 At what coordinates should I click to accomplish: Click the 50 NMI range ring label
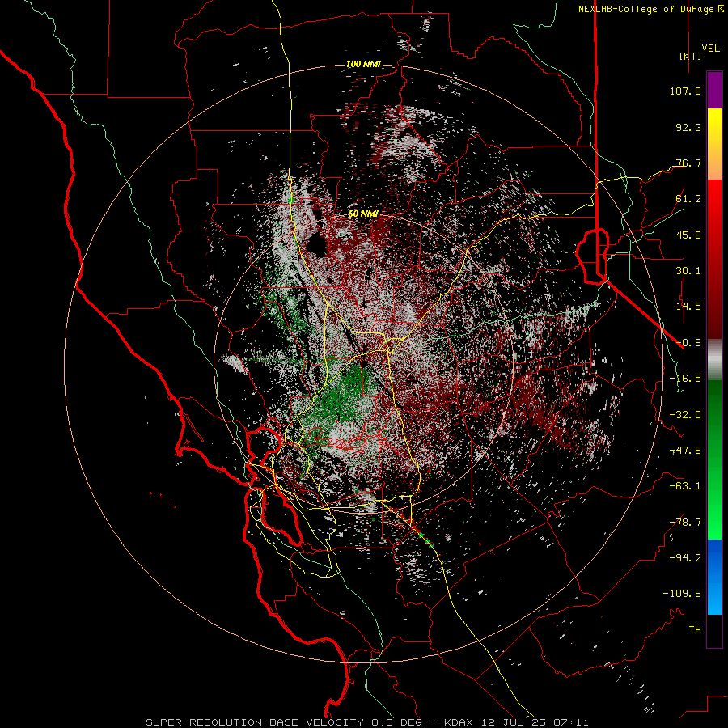pos(363,214)
